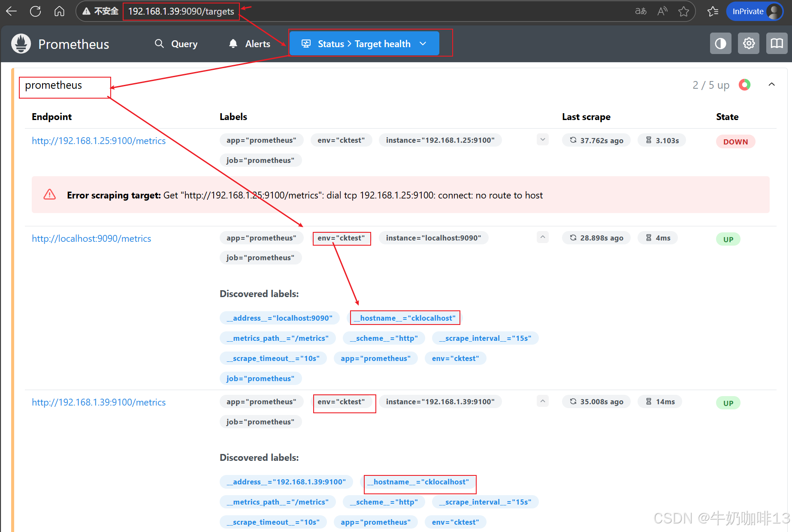This screenshot has width=792, height=532.
Task: Click the prometheus scrape pool name
Action: (54, 85)
